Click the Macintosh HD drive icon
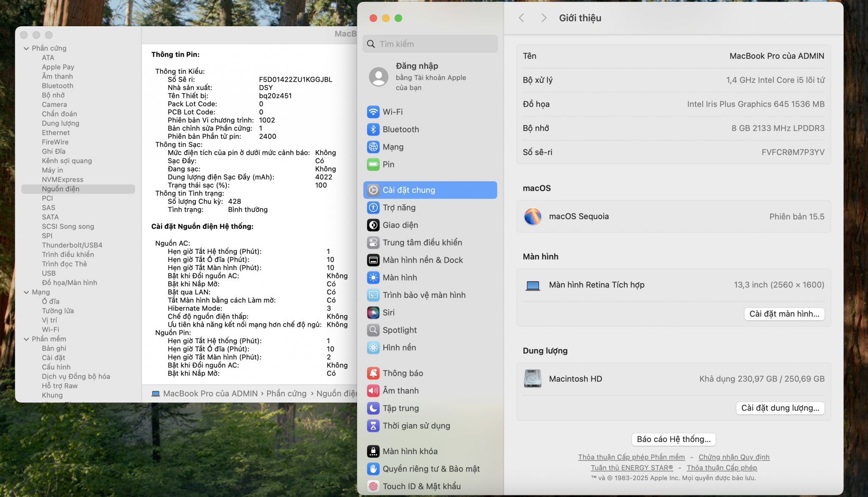The width and height of the screenshot is (868, 497). [x=533, y=379]
